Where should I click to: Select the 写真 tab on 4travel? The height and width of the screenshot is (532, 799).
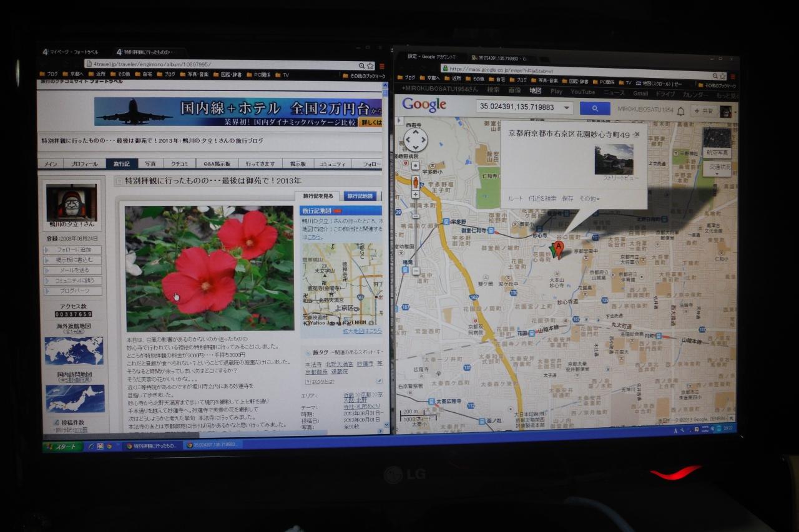click(150, 164)
